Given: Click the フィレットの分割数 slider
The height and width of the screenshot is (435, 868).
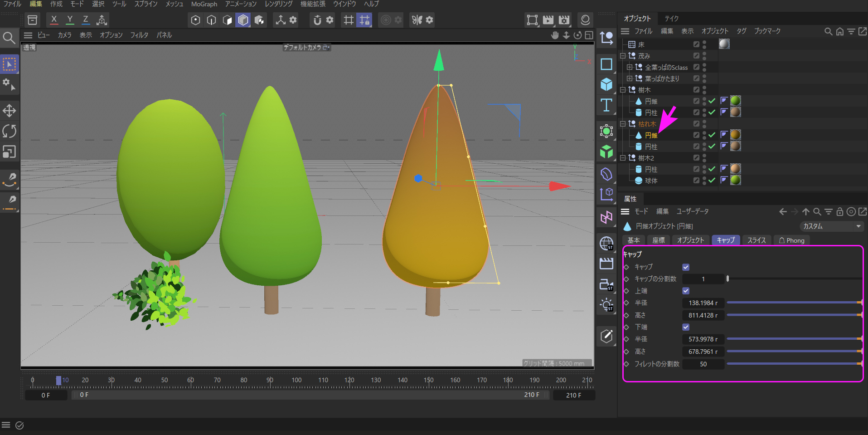Looking at the screenshot, I should coord(793,364).
